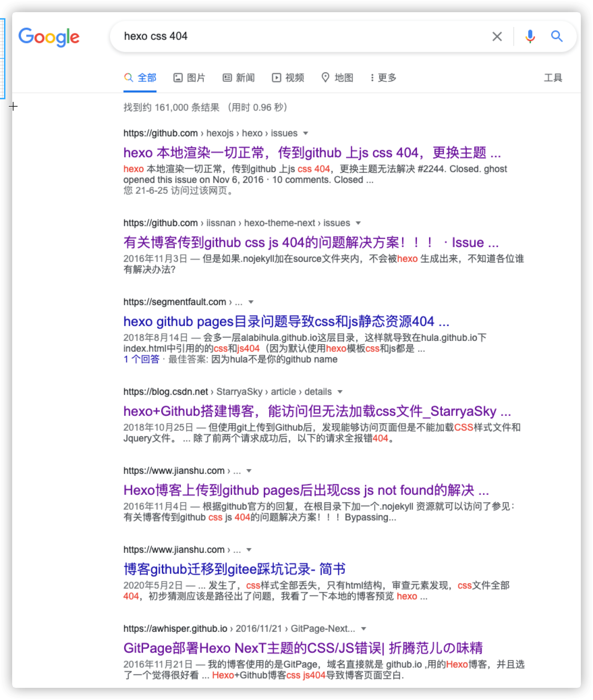Switch to the 图片 tab
This screenshot has width=593, height=700.
[189, 78]
